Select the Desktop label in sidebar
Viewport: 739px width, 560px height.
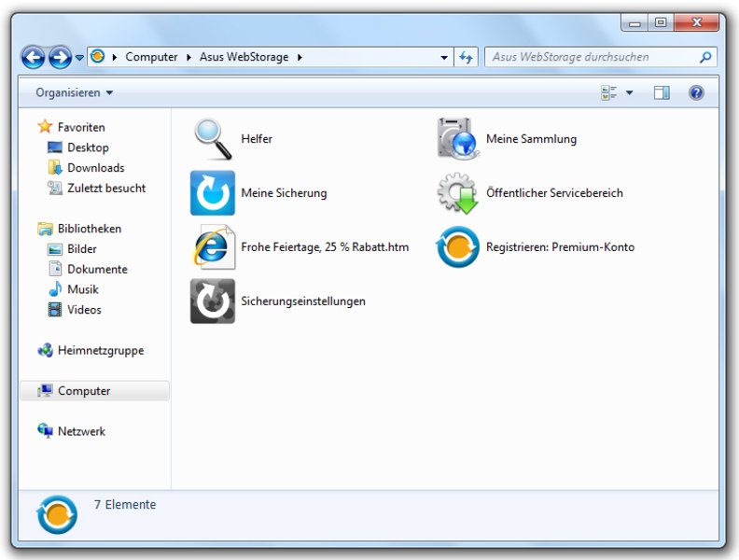tap(88, 147)
